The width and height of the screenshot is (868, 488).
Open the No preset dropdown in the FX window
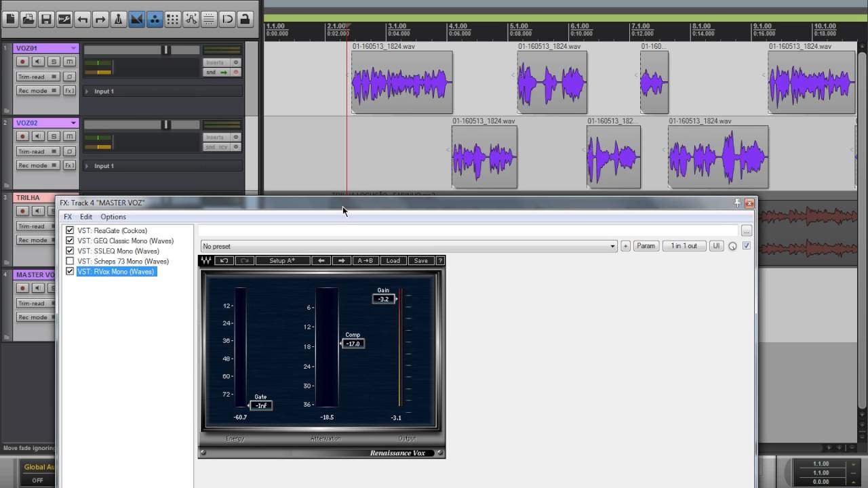point(409,246)
